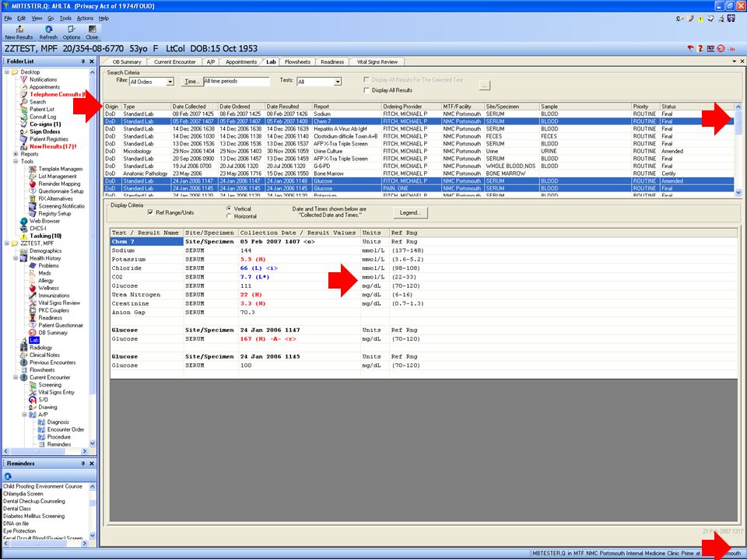Click the pushpin icon on the Reminders panel
Viewport: 747px width, 560px height.
pos(83,464)
